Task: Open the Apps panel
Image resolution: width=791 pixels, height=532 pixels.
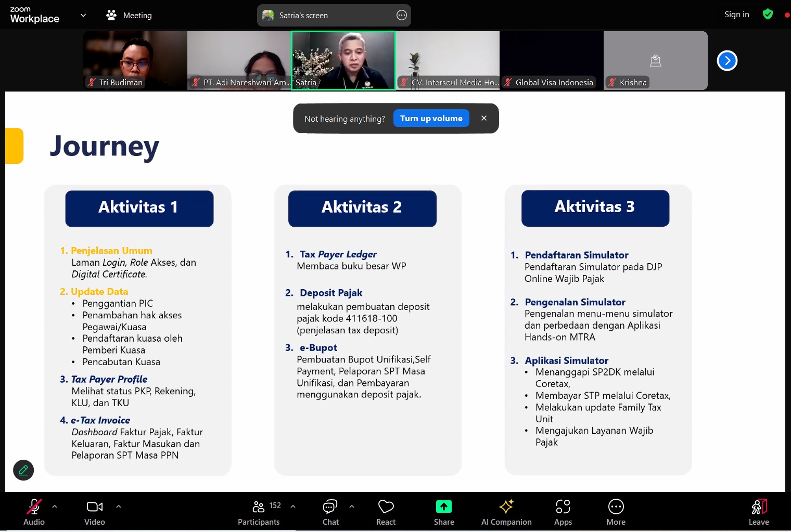Action: pyautogui.click(x=563, y=512)
